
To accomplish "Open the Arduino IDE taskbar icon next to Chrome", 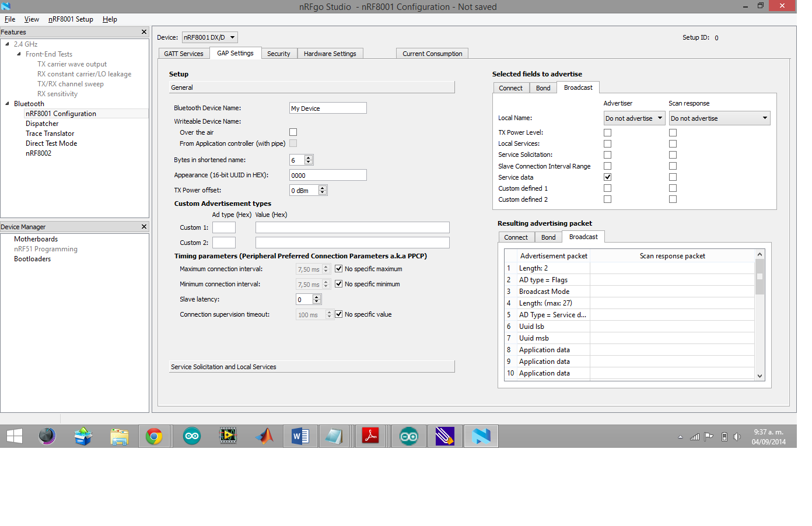I will tap(192, 436).
